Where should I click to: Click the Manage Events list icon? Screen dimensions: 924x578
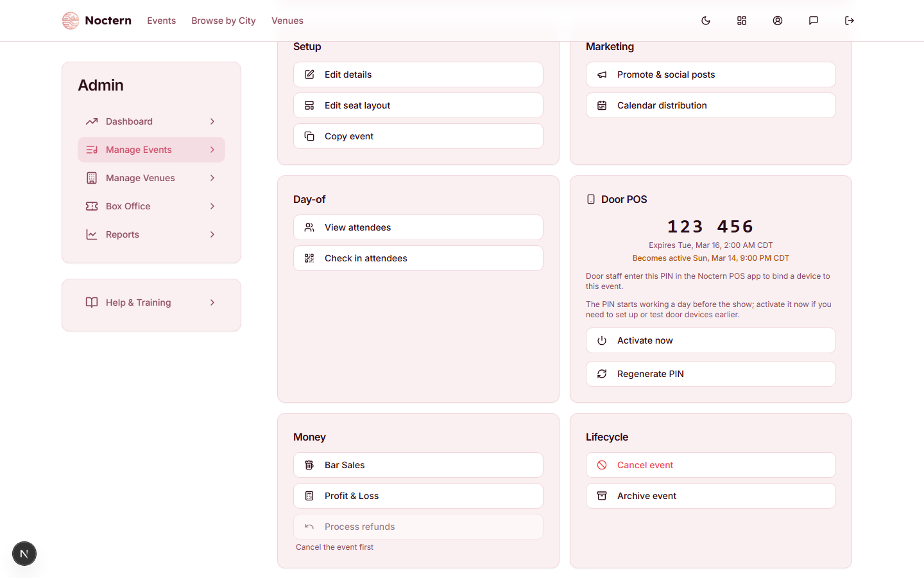pos(92,150)
